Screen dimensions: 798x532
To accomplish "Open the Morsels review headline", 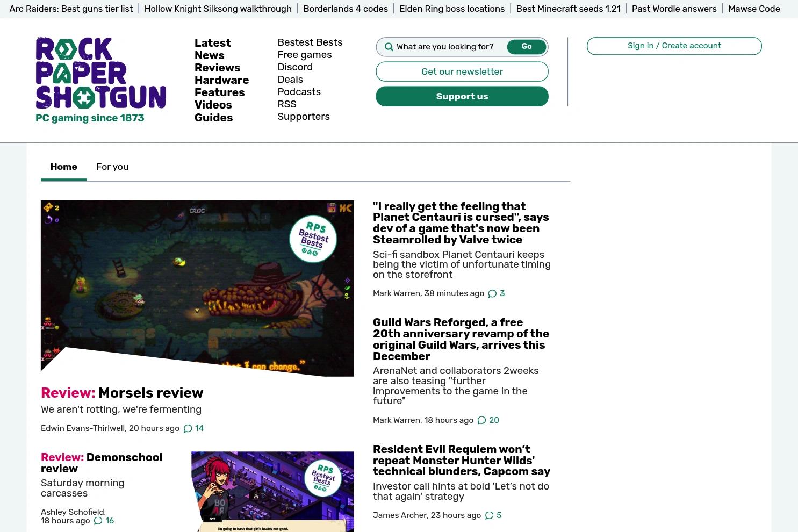I will tap(122, 393).
